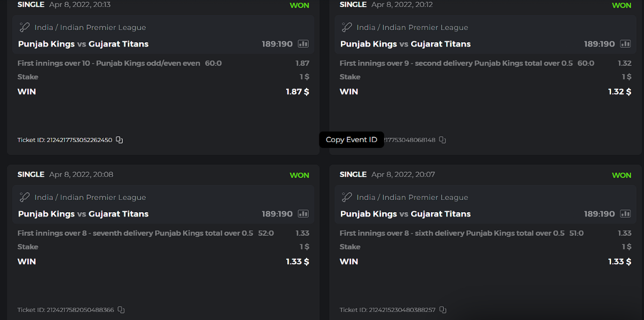Open match statistics icon for 20:08 bet
The height and width of the screenshot is (320, 644).
pyautogui.click(x=303, y=214)
